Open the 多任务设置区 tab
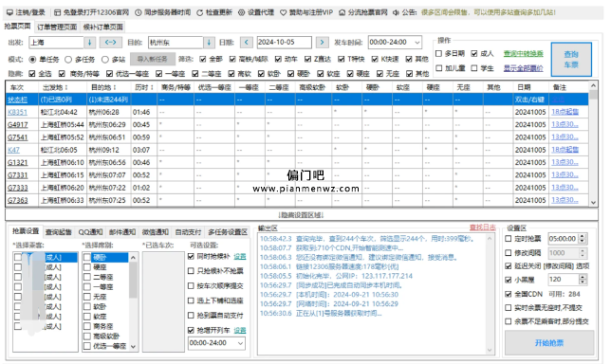This screenshot has width=611, height=364. (x=228, y=232)
